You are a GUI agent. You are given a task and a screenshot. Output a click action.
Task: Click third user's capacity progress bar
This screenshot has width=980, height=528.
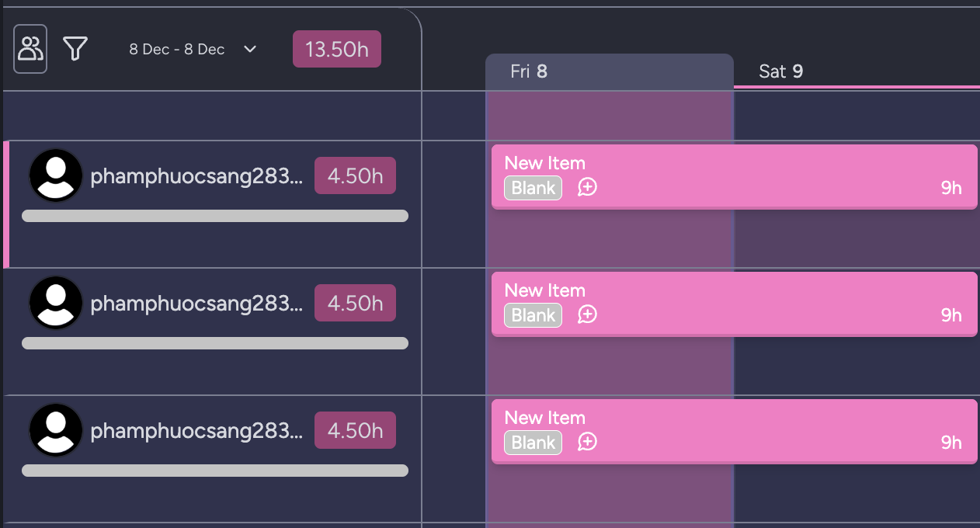click(x=215, y=471)
